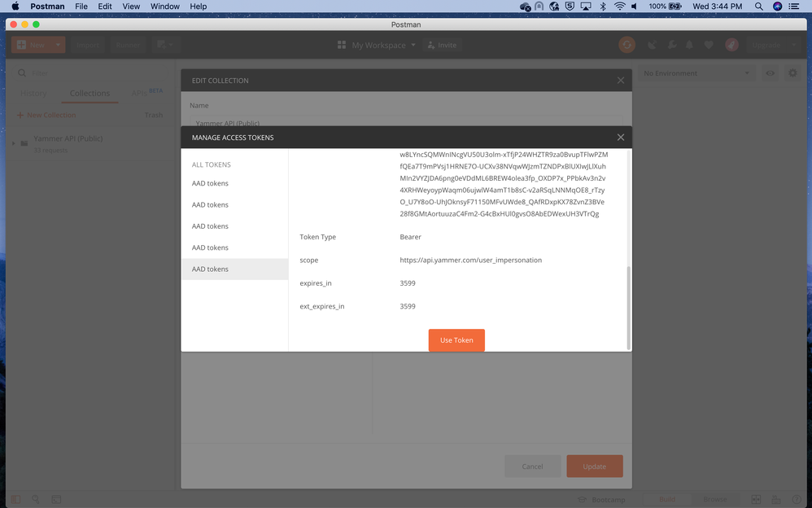Image resolution: width=812 pixels, height=508 pixels.
Task: Open the Edit menu
Action: (105, 7)
